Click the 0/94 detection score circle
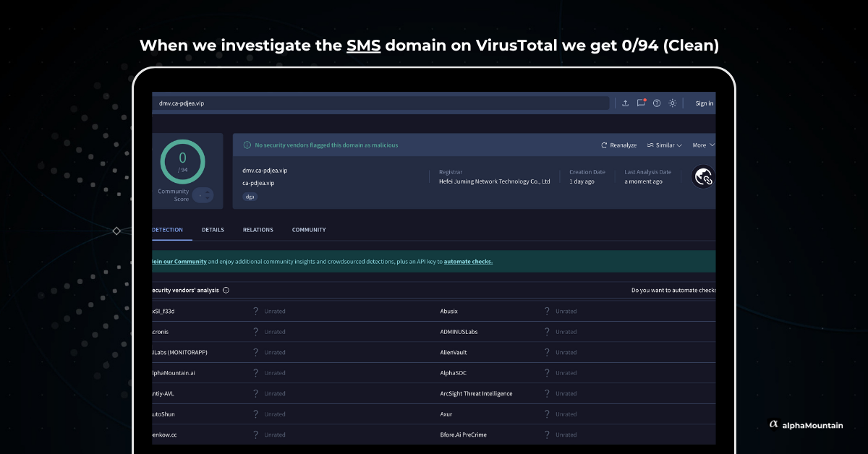 182,161
